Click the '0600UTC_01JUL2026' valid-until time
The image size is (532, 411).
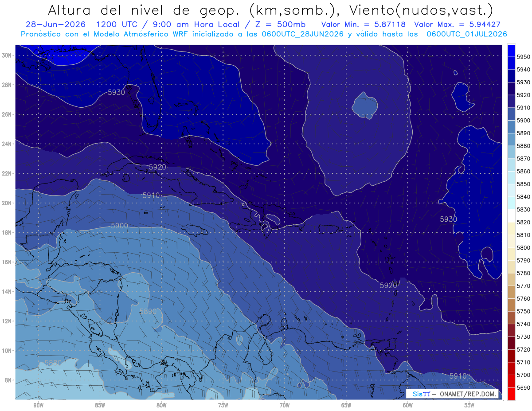click(x=467, y=34)
